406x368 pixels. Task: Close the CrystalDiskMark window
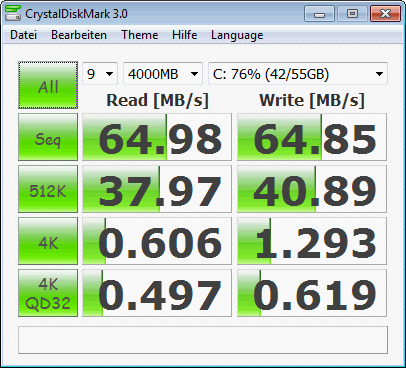(385, 14)
